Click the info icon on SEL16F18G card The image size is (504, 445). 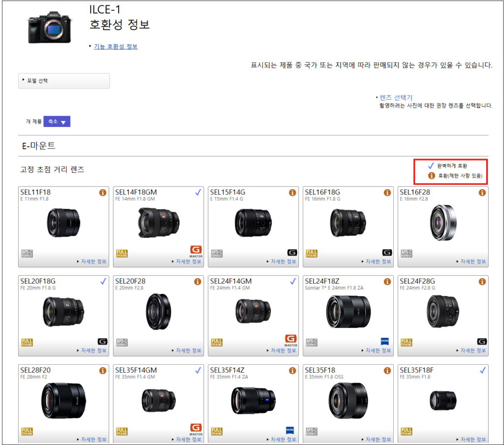(x=387, y=192)
